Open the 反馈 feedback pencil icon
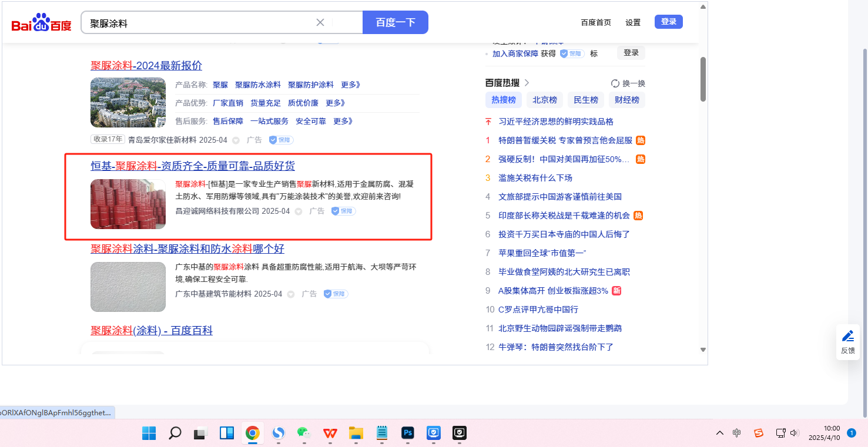868x447 pixels. point(847,337)
